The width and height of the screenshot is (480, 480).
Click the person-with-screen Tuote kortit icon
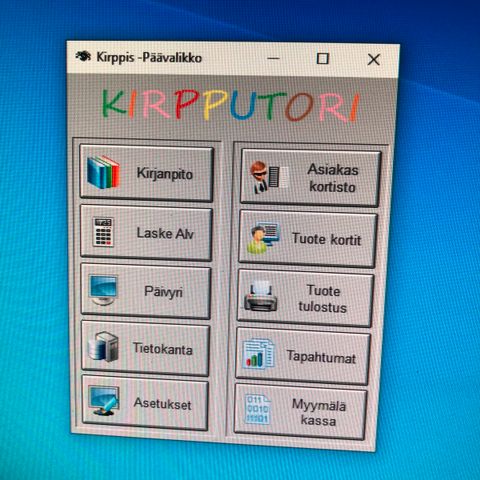263,237
